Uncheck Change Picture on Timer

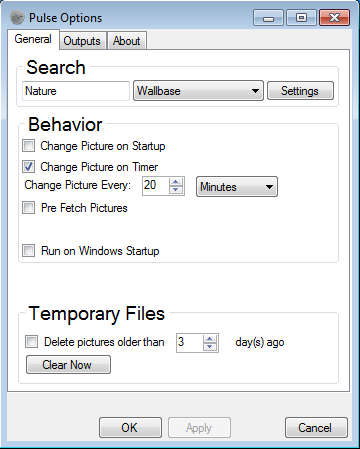pyautogui.click(x=28, y=166)
